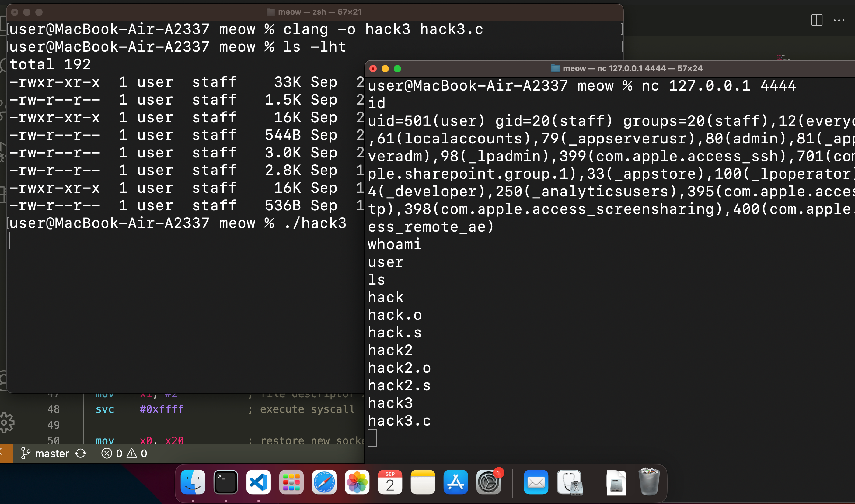Click the '; execute syscall' comment

[x=301, y=409]
